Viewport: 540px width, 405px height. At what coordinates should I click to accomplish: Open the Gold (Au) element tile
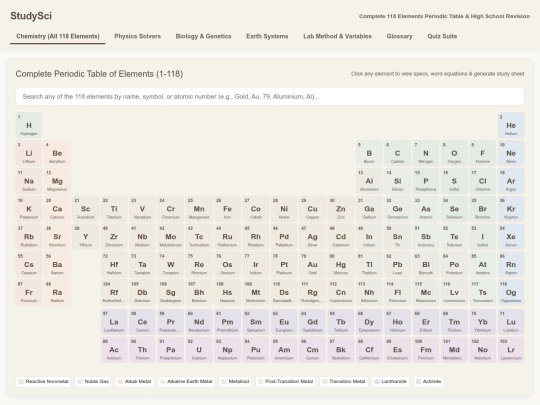(312, 265)
